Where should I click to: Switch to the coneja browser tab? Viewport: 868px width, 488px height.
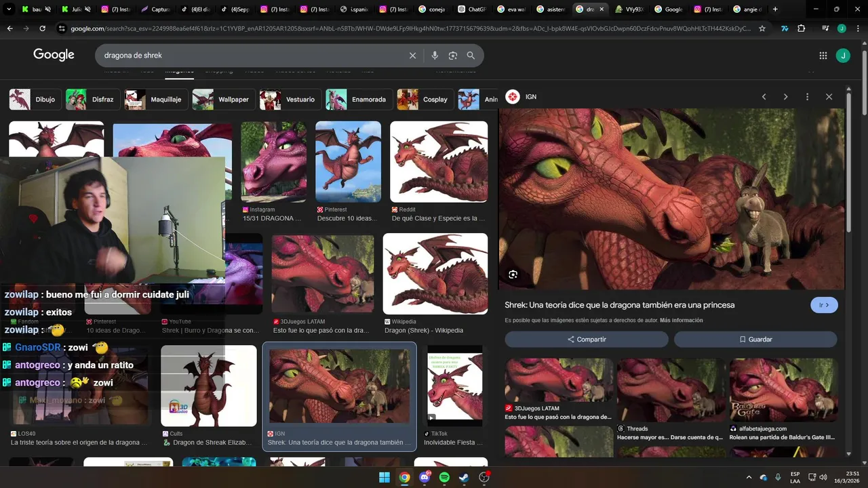[x=431, y=9]
